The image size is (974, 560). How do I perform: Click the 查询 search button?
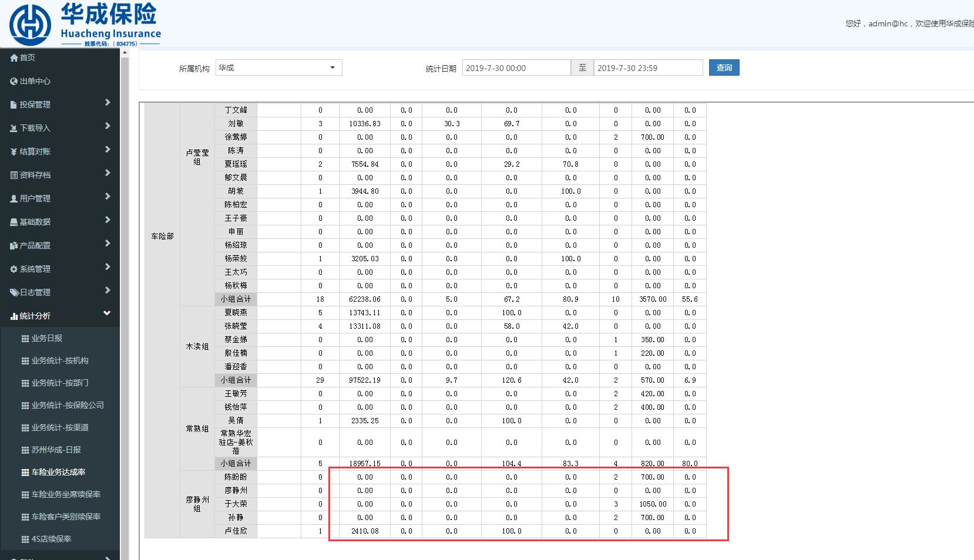724,68
